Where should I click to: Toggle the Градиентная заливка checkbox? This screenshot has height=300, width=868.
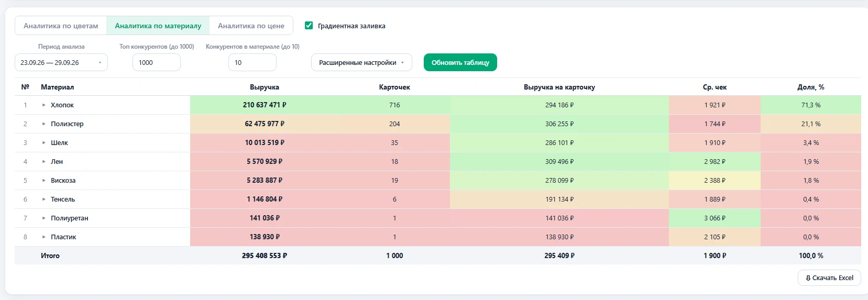[x=309, y=26]
